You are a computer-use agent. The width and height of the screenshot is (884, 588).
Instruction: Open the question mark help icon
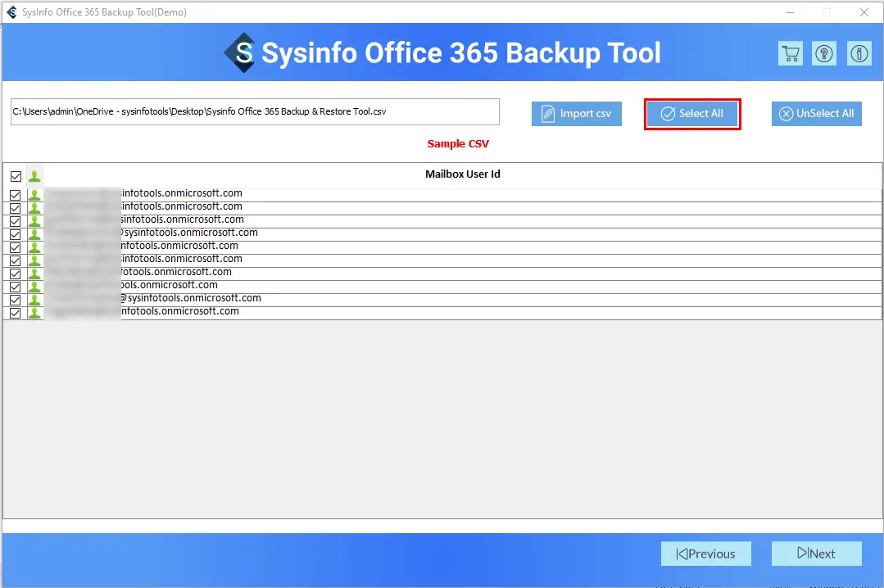tap(824, 53)
